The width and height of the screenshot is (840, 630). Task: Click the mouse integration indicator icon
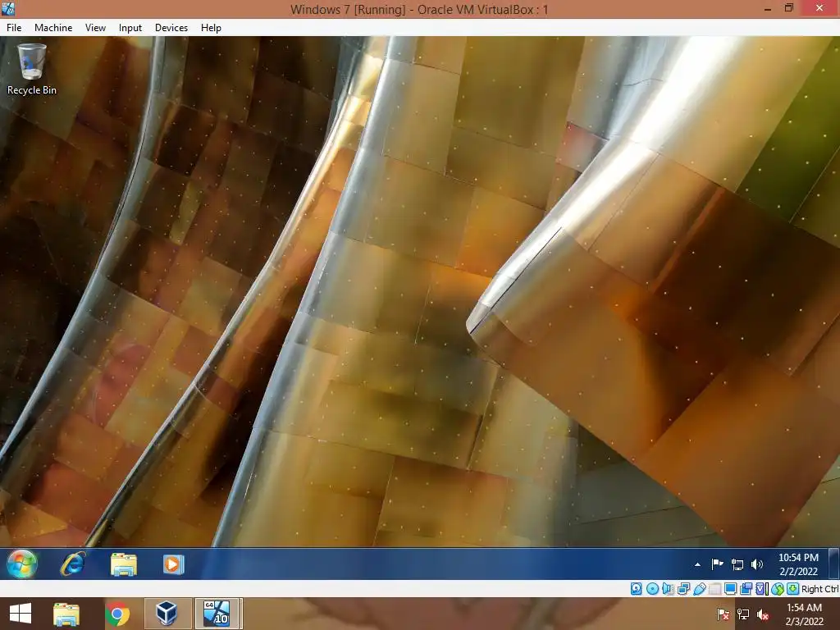pyautogui.click(x=778, y=589)
